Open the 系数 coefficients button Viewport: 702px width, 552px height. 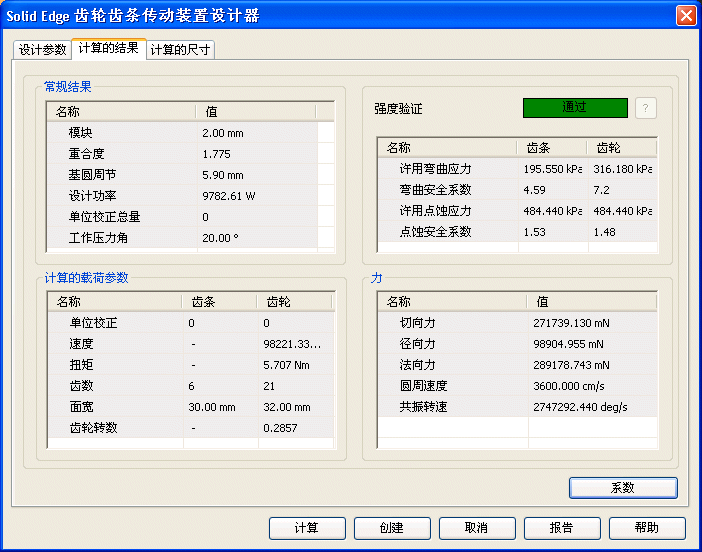623,488
